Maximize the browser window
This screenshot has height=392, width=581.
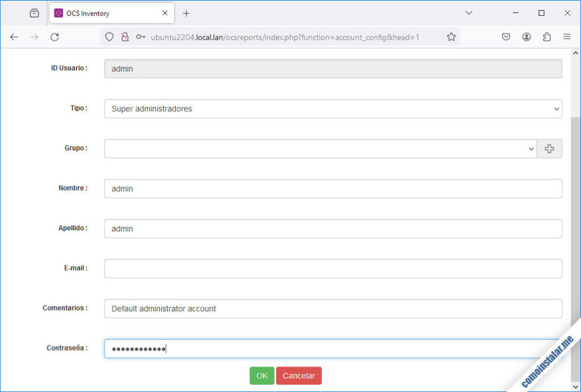tap(541, 13)
